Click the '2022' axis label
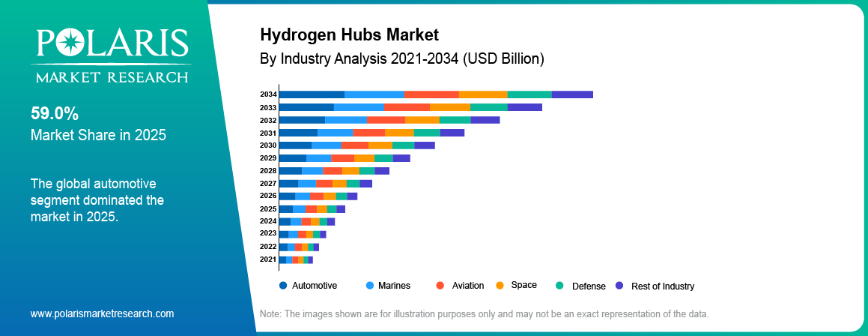This screenshot has width=868, height=336. (x=268, y=247)
